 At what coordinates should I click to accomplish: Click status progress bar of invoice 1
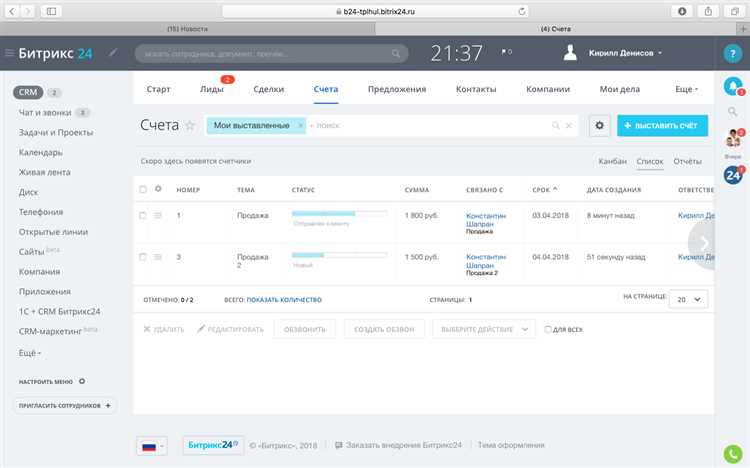(339, 213)
